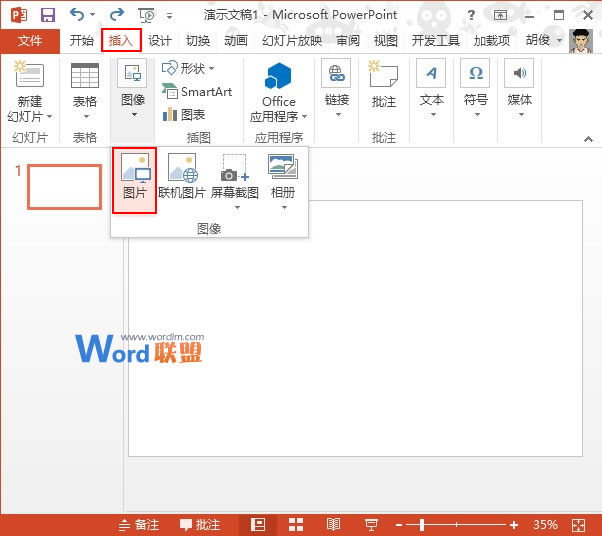Open zoom dialog via 35% level
Image resolution: width=602 pixels, height=536 pixels.
(x=544, y=524)
